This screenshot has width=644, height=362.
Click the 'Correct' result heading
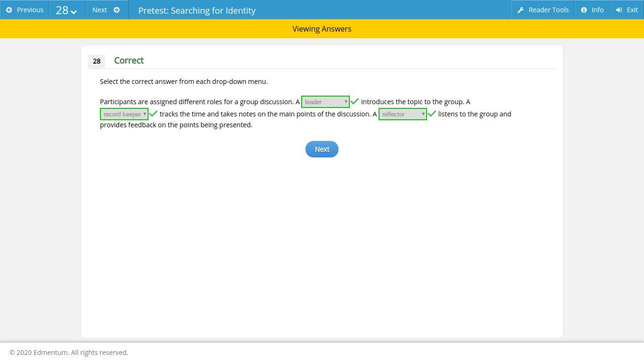(x=129, y=60)
